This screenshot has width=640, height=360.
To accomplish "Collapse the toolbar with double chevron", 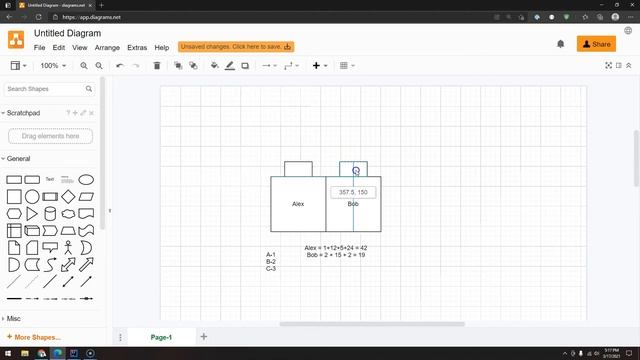I will tap(629, 65).
